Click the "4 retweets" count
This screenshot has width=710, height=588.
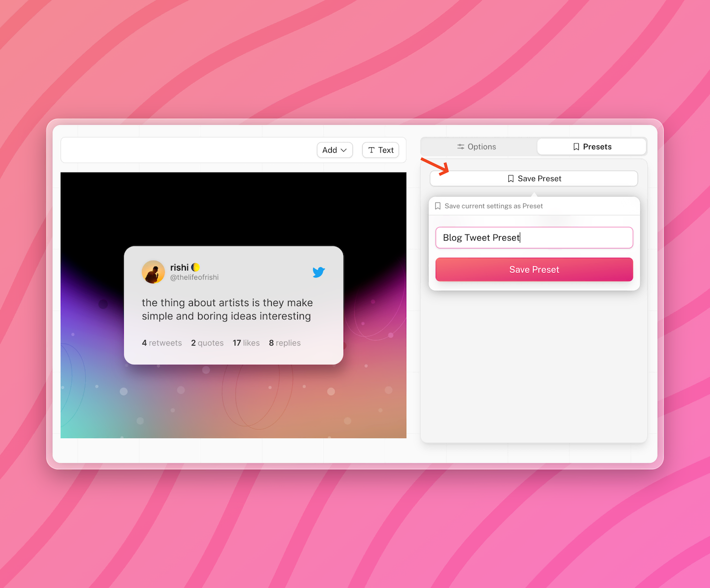click(x=162, y=343)
